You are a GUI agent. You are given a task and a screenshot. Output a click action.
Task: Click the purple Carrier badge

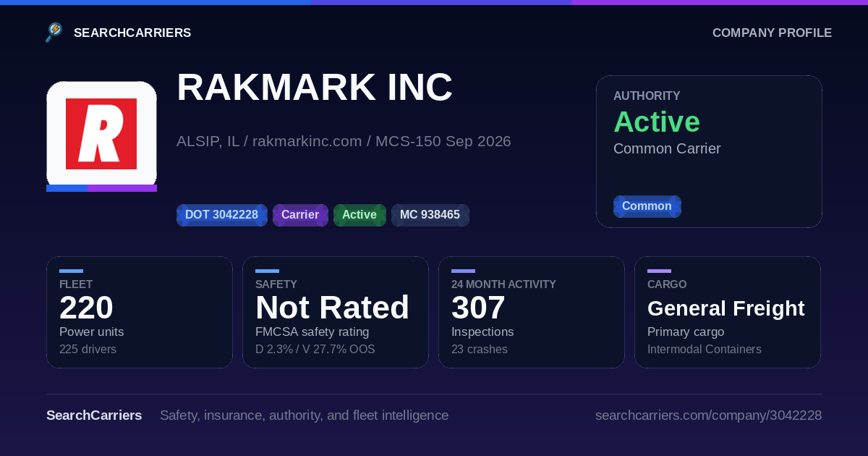(300, 215)
